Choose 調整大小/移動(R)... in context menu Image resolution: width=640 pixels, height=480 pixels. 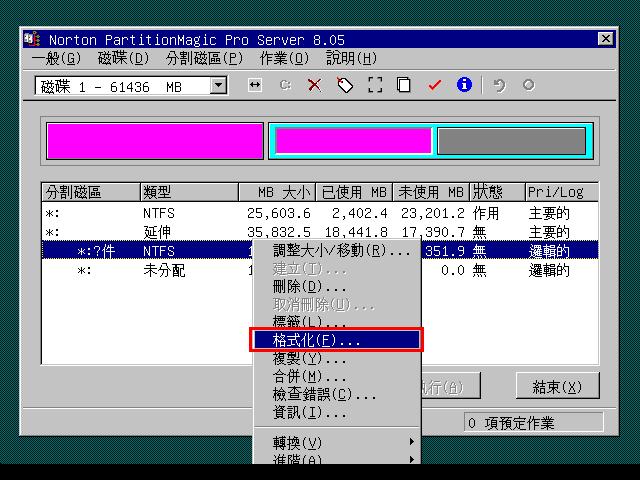pyautogui.click(x=337, y=250)
